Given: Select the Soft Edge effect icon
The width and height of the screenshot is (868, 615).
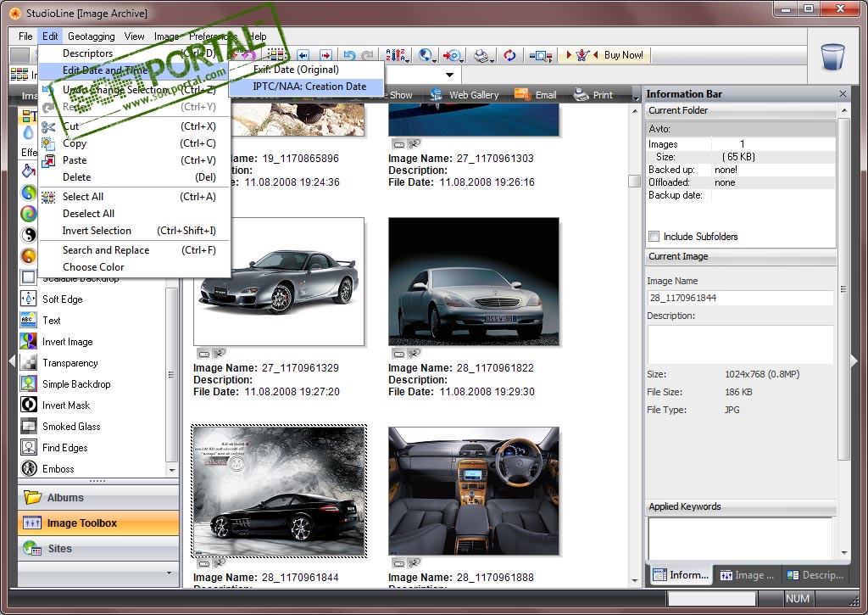Looking at the screenshot, I should 28,299.
